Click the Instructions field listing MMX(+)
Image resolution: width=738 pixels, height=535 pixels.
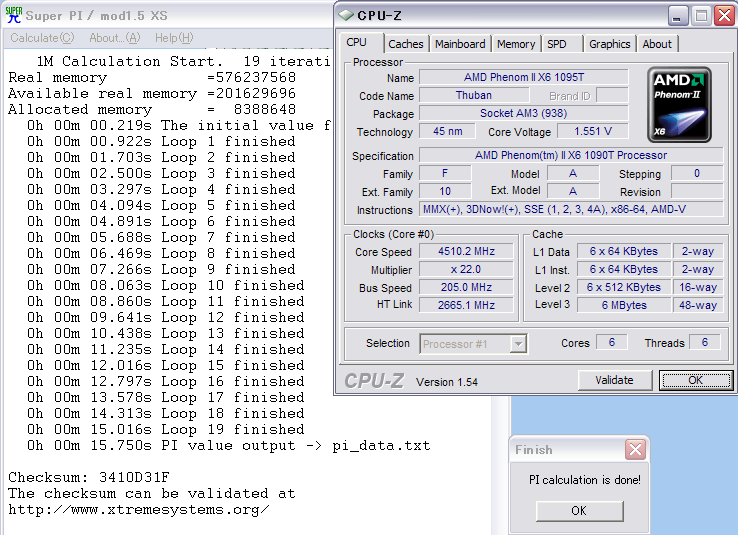tap(571, 209)
